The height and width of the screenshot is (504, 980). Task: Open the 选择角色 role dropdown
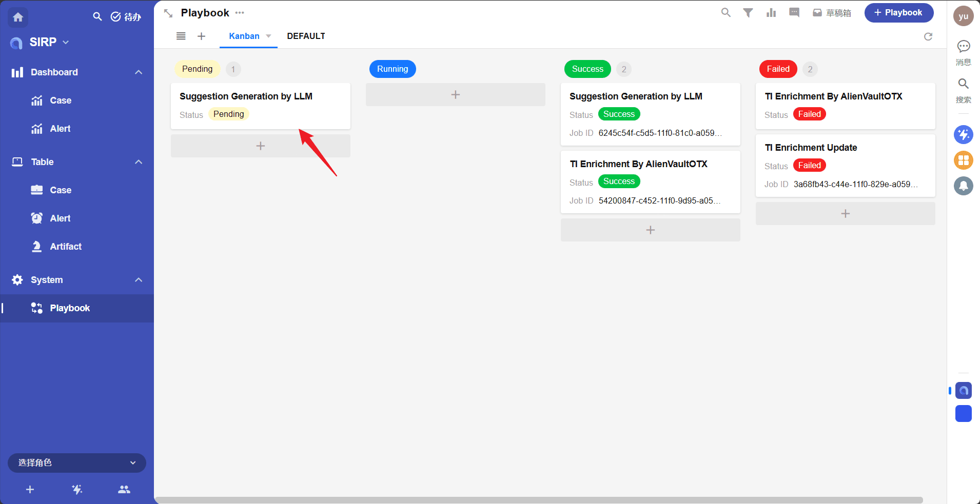coord(77,463)
